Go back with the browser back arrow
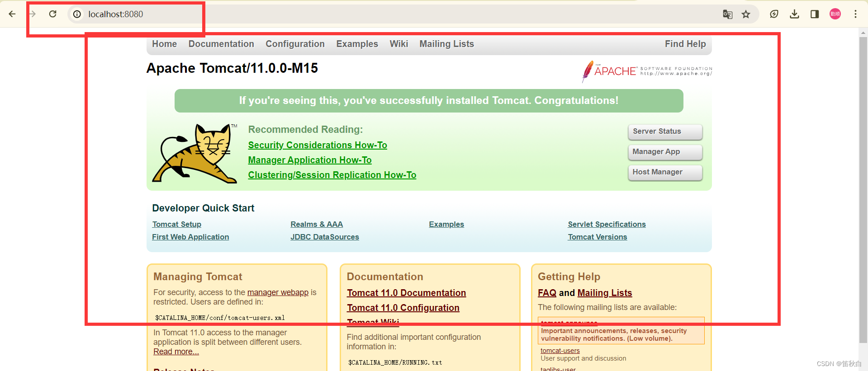This screenshot has height=371, width=868. point(12,14)
